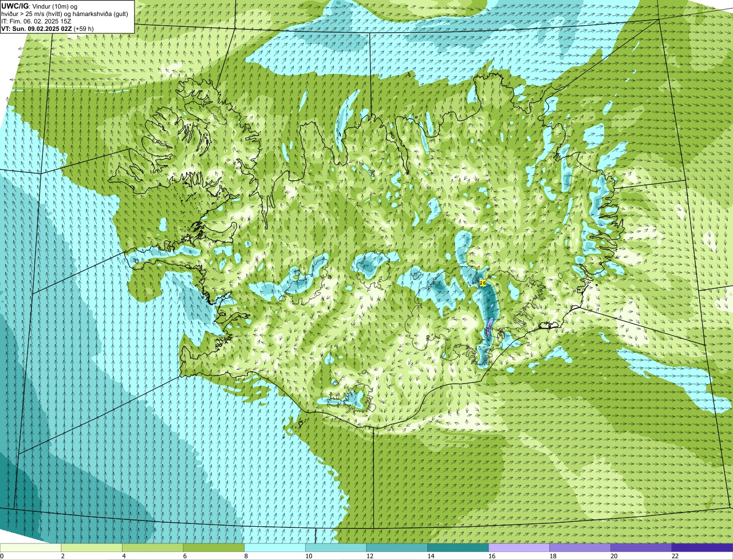The height and width of the screenshot is (560, 733).
Task: Click the legend scale label '20'
Action: 614,556
